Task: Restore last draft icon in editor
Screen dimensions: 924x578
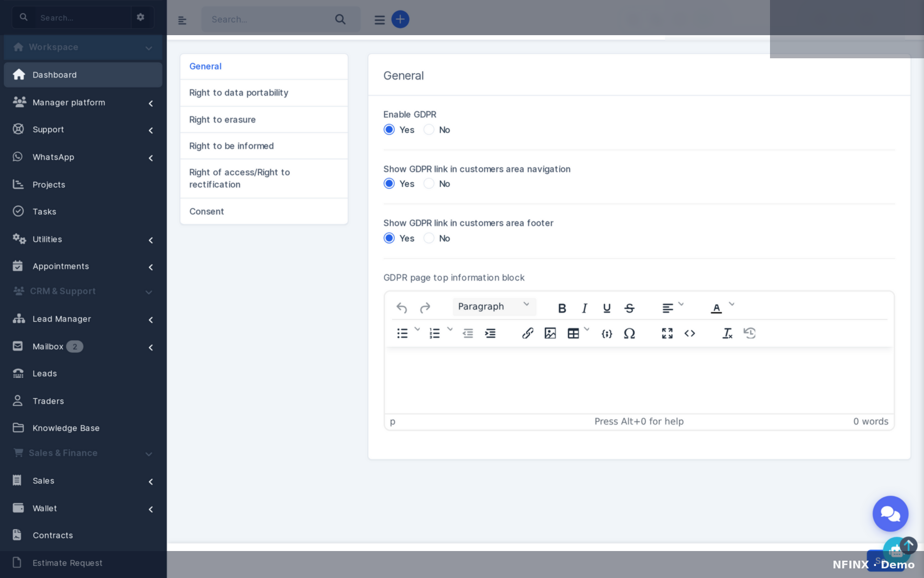Action: 750,333
